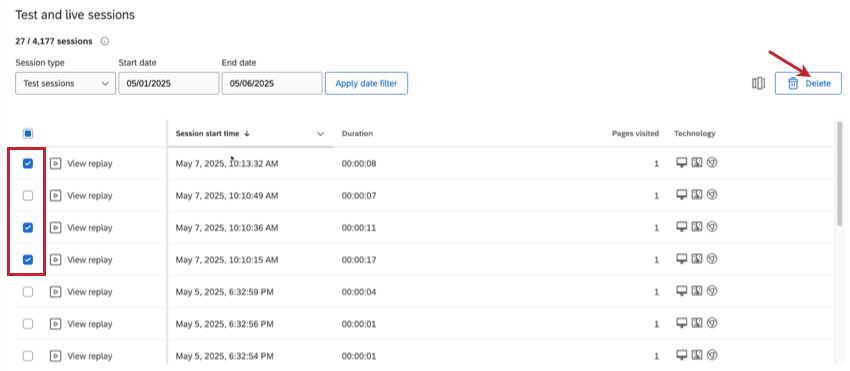Click Chrome browser icon in 10:10:15 row
Screen dimensions: 850x371
712,259
